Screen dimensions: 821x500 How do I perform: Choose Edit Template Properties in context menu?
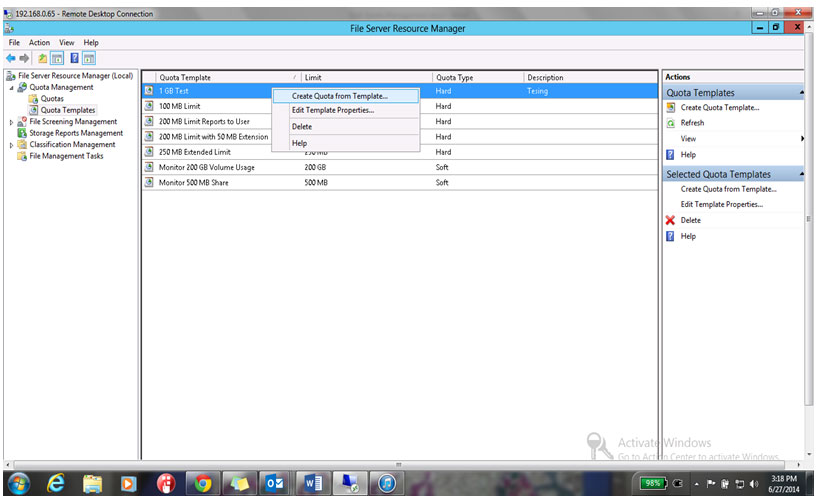(346, 110)
